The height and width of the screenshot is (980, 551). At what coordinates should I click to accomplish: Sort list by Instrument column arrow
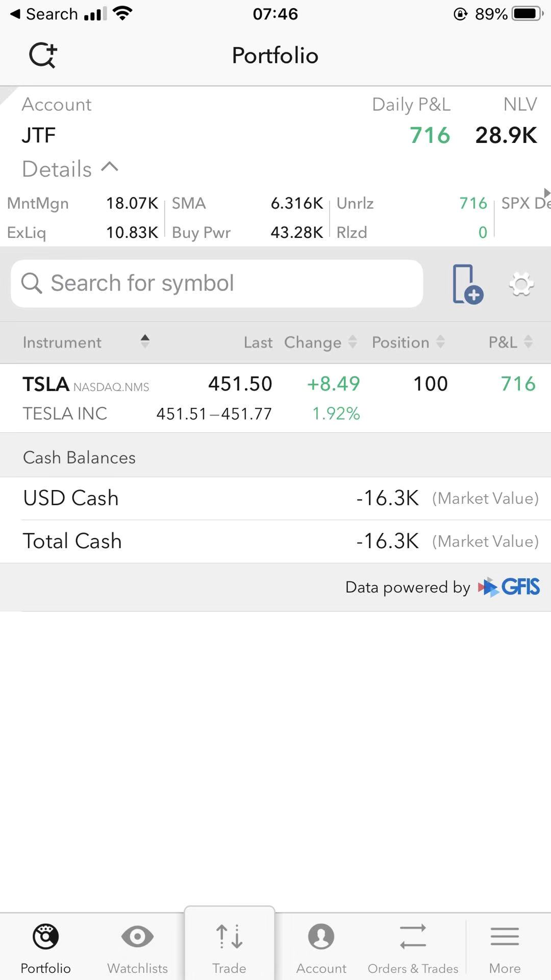point(145,341)
